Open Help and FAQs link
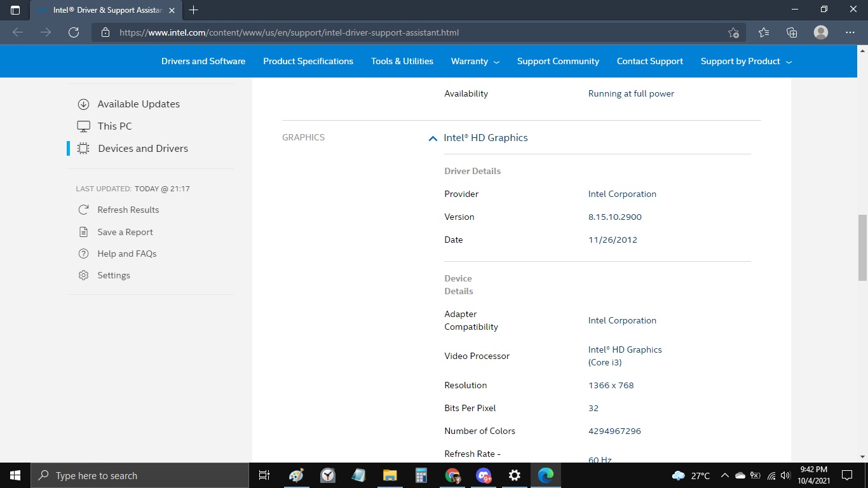The image size is (868, 488). click(127, 254)
